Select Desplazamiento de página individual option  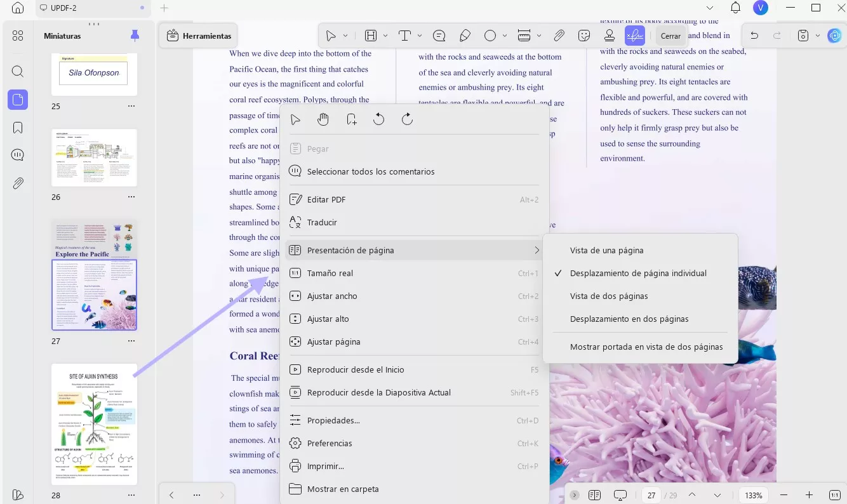coord(641,273)
